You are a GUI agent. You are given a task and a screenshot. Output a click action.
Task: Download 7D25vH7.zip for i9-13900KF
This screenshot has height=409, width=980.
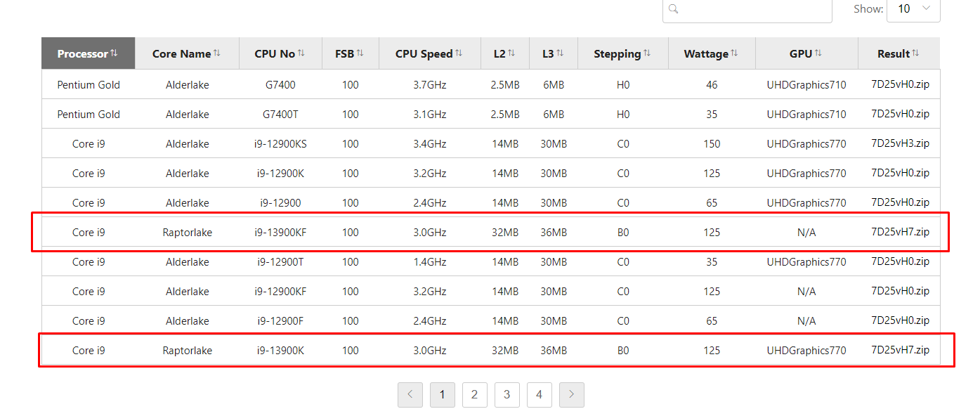click(x=901, y=232)
